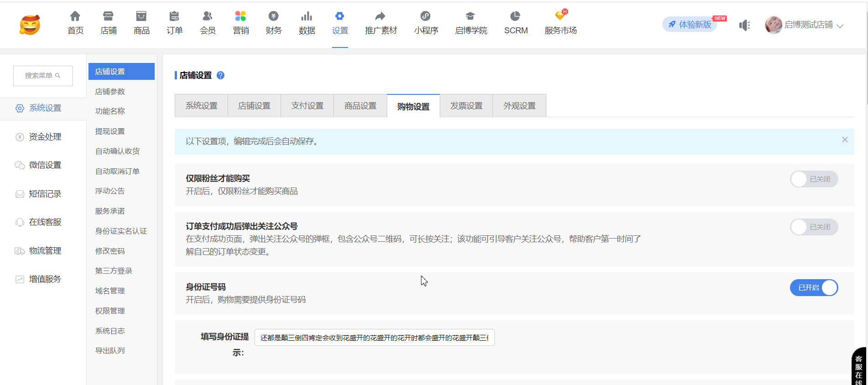Enable the 仅限粉丝才能购买 switch
Viewport: 868px width, 385px height.
(814, 179)
